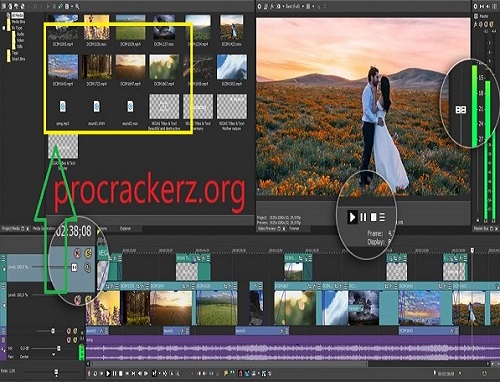Viewport: 500px width, 382px height.
Task: Click the sunset clip on video track
Action: tap(171, 308)
